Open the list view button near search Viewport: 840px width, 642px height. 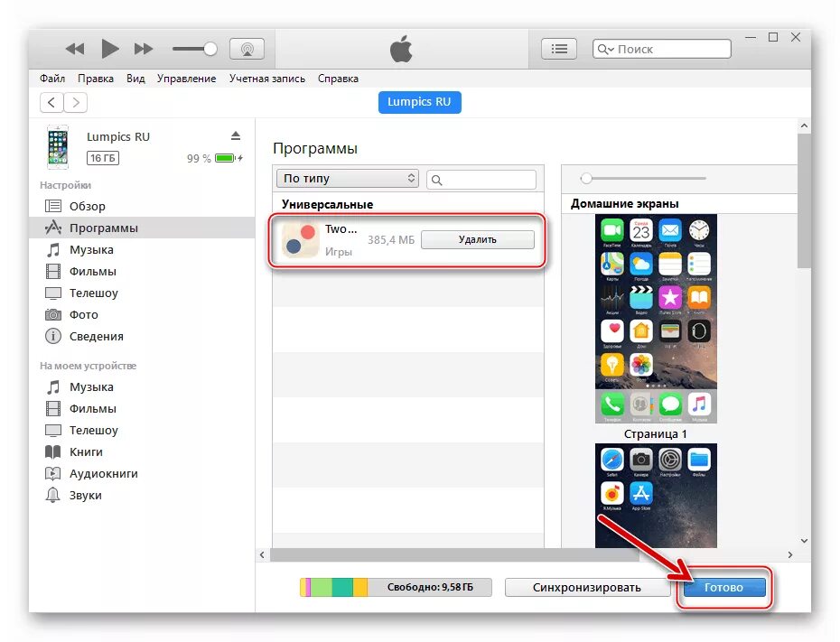pyautogui.click(x=559, y=50)
